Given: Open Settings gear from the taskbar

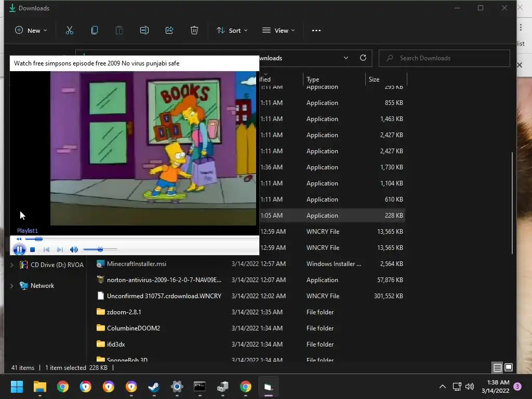Looking at the screenshot, I should [177, 387].
